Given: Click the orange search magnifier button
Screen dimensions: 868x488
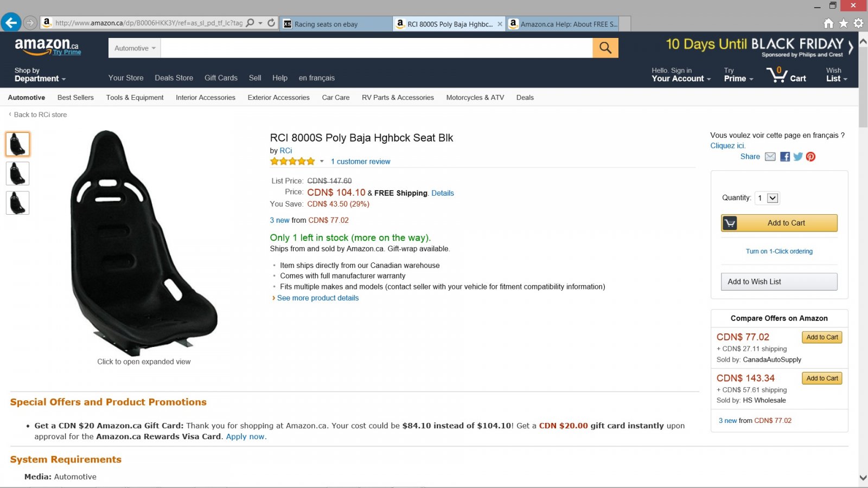Looking at the screenshot, I should 605,48.
